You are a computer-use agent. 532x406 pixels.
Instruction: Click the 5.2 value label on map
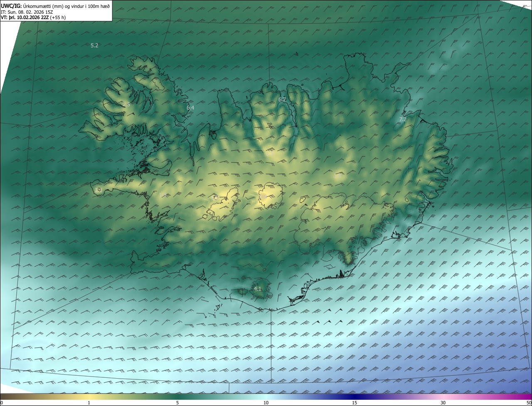[x=94, y=45]
